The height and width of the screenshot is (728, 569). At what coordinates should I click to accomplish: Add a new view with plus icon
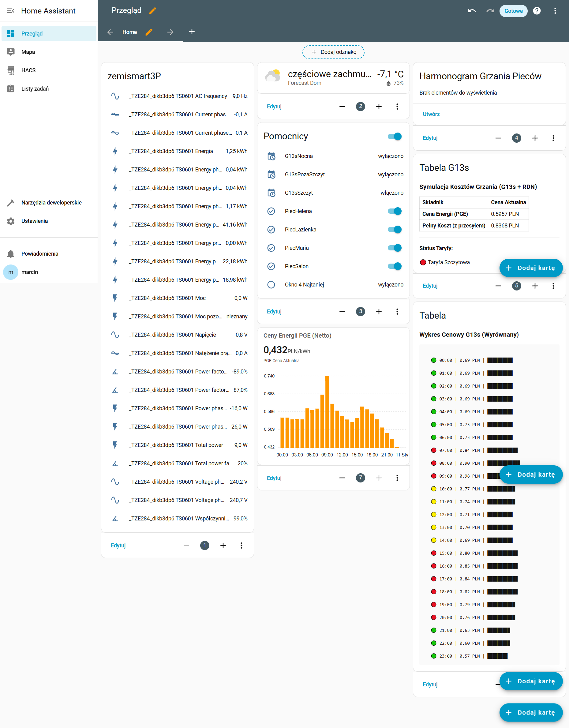pyautogui.click(x=192, y=32)
